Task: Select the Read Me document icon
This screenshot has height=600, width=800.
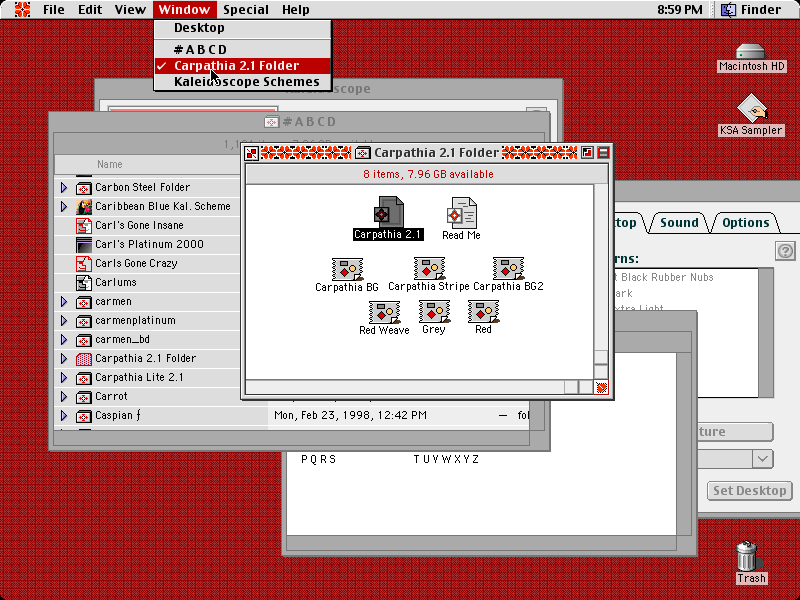Action: (462, 213)
